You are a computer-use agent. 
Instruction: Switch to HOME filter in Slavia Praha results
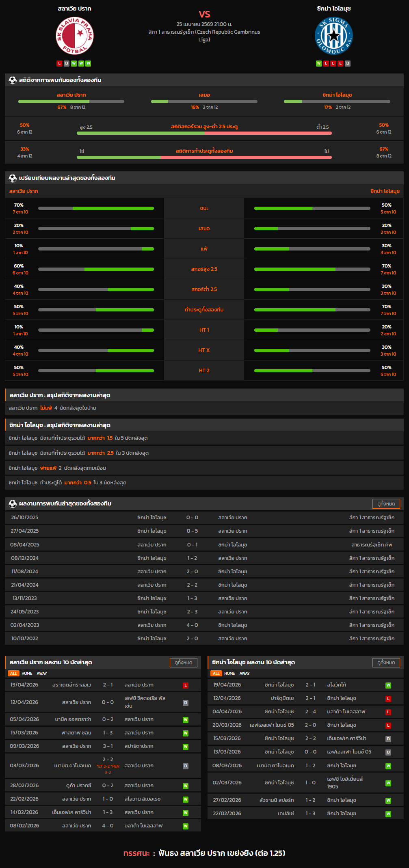click(27, 674)
